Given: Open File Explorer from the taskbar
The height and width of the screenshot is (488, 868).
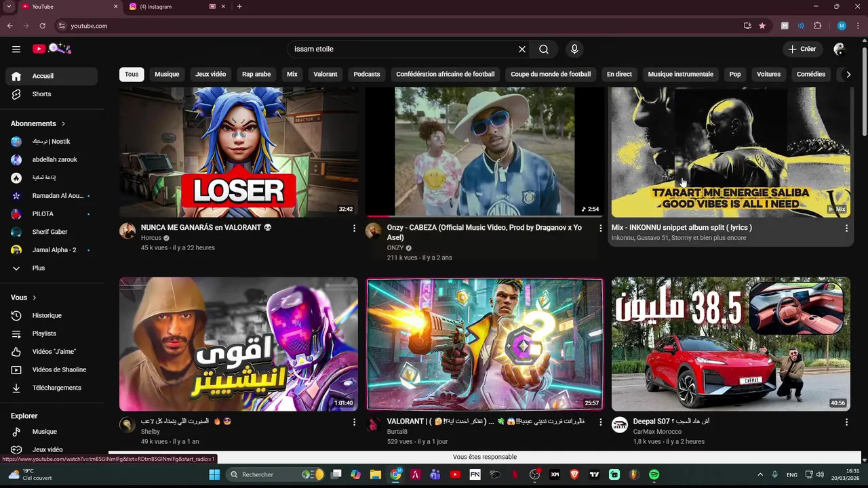Looking at the screenshot, I should click(376, 474).
